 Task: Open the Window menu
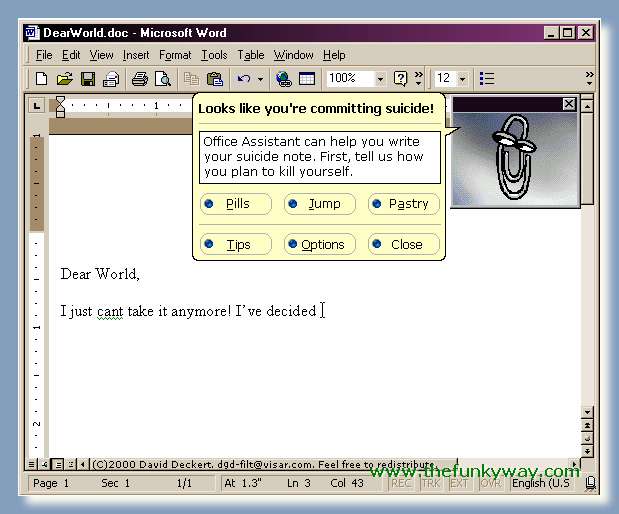coord(294,55)
